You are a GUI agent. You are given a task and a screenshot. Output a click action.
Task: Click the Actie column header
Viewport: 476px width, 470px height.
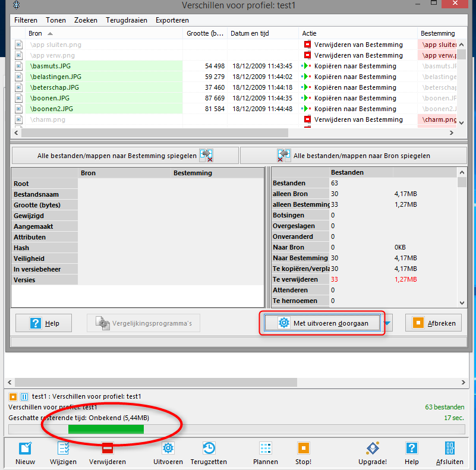358,33
